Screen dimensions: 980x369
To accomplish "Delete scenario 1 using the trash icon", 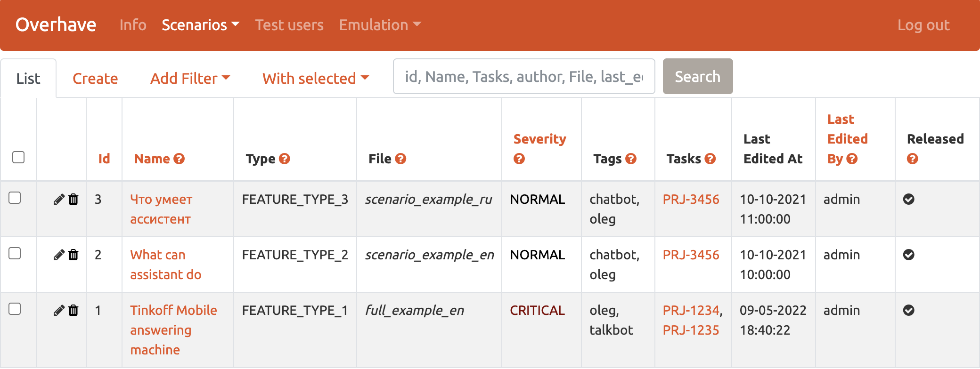I will click(x=73, y=311).
